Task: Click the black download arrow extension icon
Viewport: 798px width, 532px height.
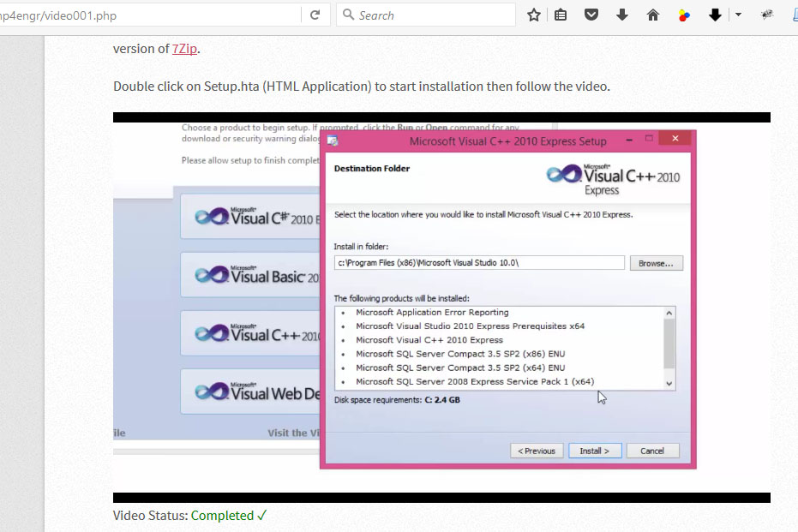Action: click(715, 15)
